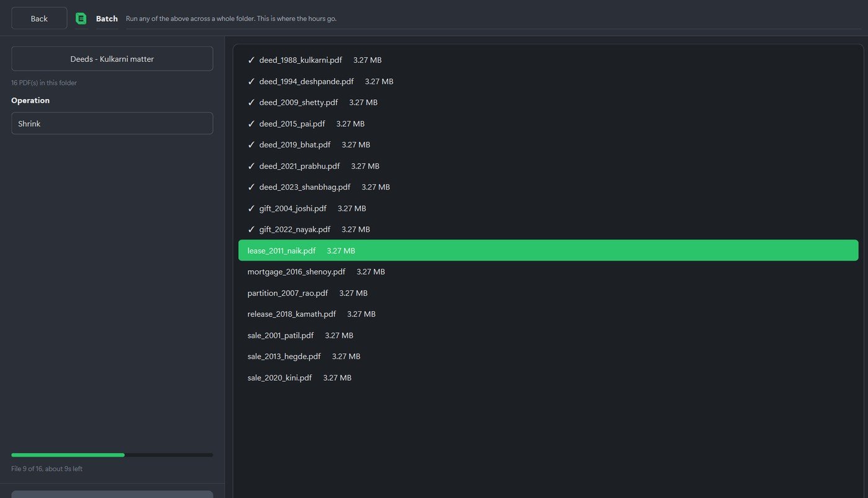Click the green Batch document icon
Screen dimensions: 868x498
click(81, 19)
